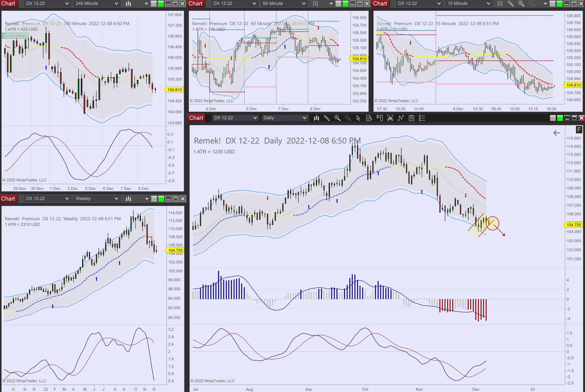585x392 pixels.
Task: Open Data Box icon in Daily chart toolbar
Action: point(369,118)
